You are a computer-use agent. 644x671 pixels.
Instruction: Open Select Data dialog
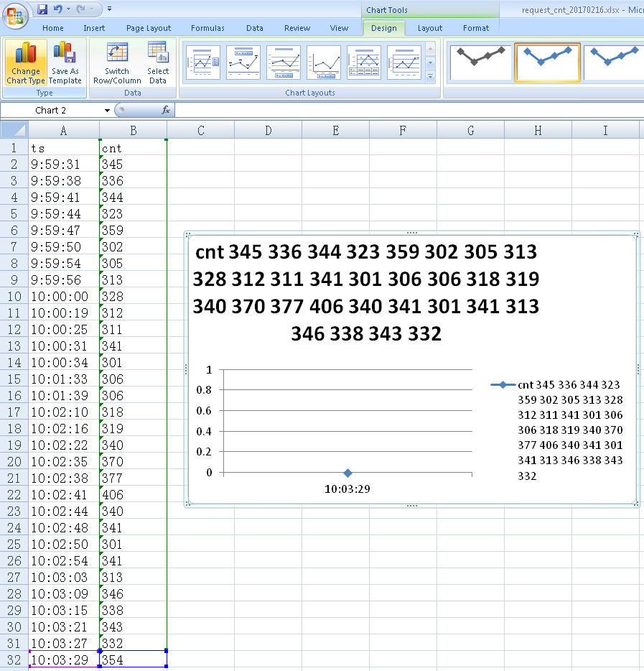158,63
